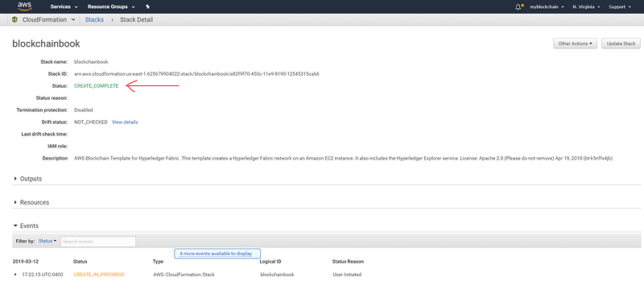Expand the Outputs section

point(28,179)
